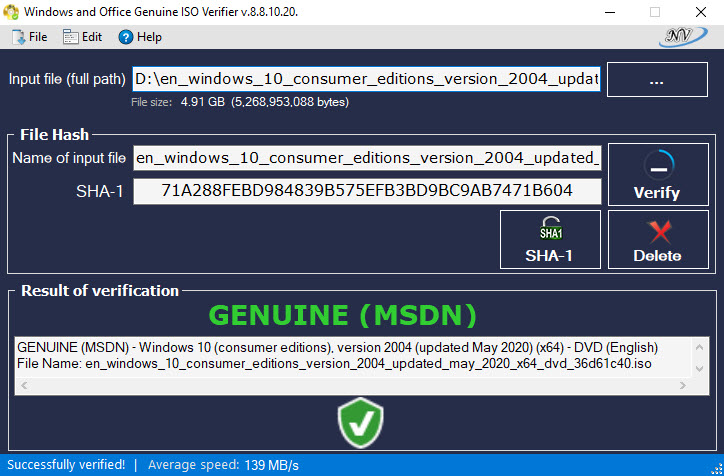The image size is (724, 476).
Task: Click the GENUINE (MSDN) result heading
Action: click(343, 315)
